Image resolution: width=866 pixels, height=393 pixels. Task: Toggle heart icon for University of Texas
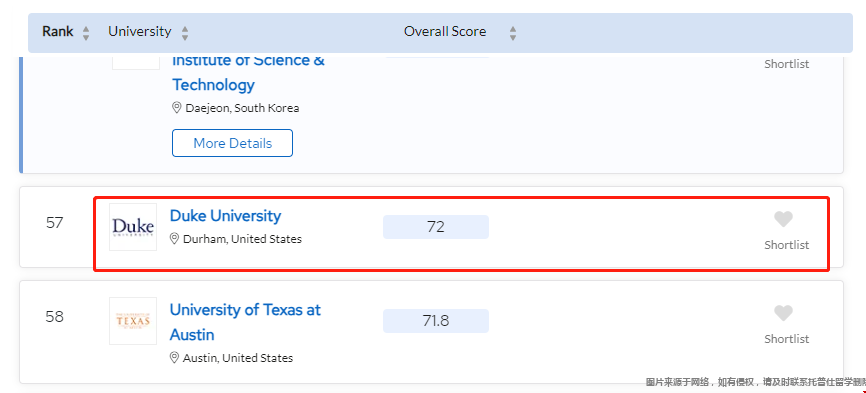(783, 314)
